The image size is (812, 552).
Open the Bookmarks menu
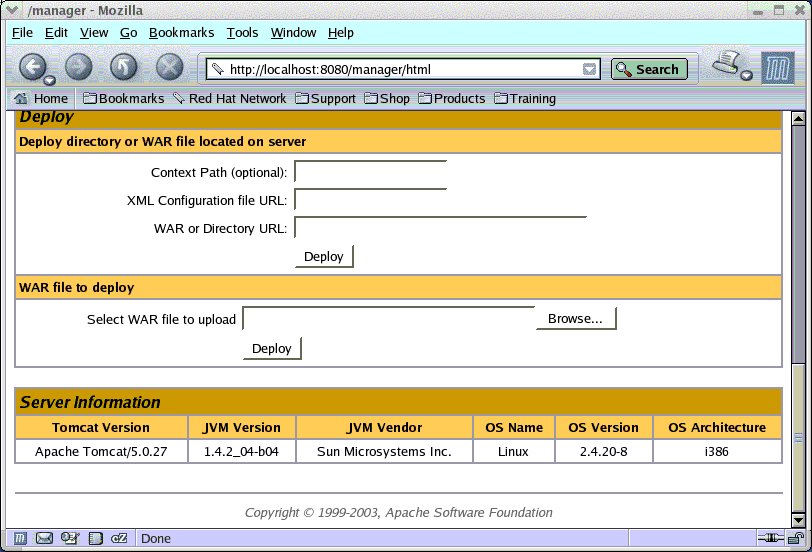(181, 33)
